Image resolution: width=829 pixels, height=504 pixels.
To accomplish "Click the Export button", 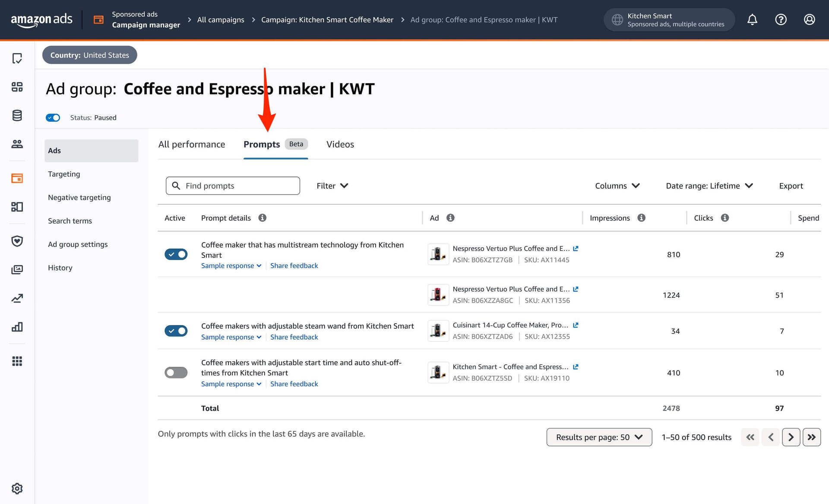I will coord(791,186).
